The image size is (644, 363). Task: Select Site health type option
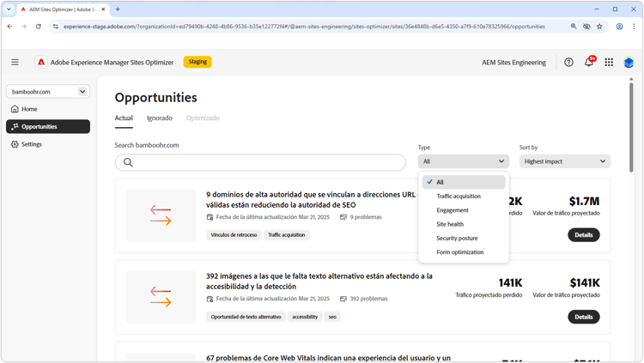(464, 224)
